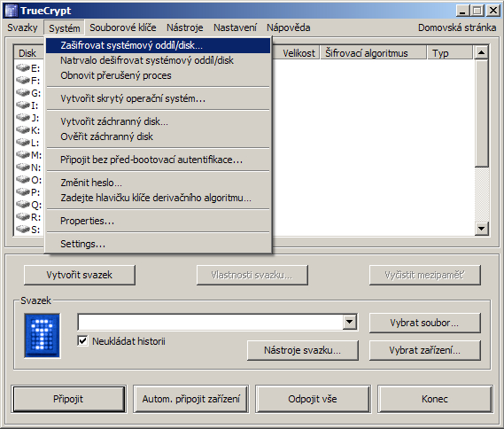Viewport: 504px width, 429px height.
Task: Choose Settings in Systém menu
Action: tap(159, 244)
